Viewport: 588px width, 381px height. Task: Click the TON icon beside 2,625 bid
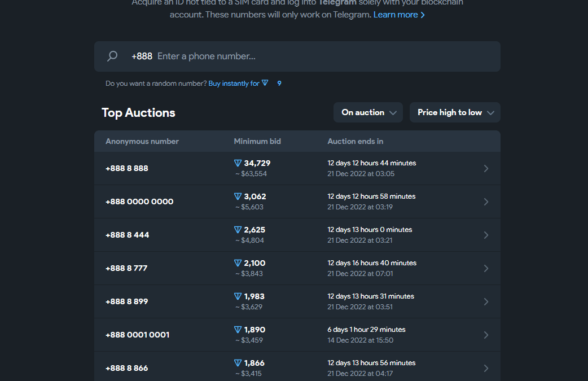[x=238, y=230]
